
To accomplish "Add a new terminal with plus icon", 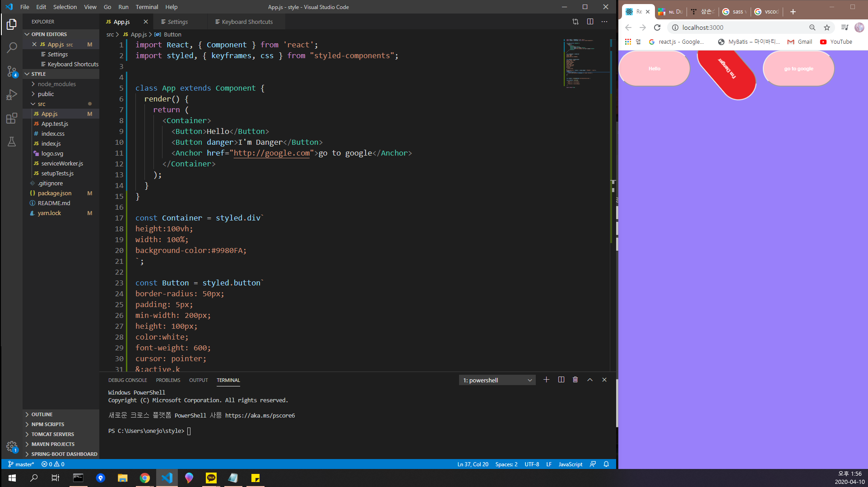I will point(546,380).
